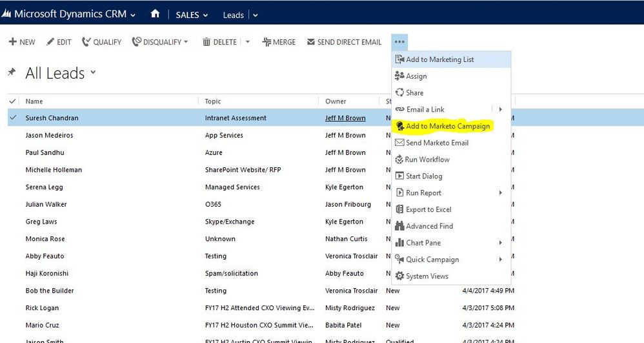Open the Leads dropdown chevron

[x=256, y=16]
